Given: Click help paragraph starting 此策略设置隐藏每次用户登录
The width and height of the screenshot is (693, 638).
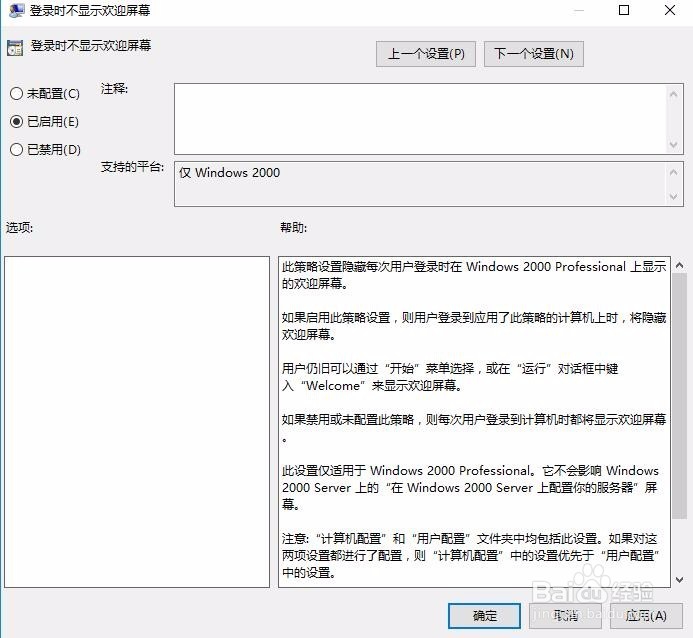Looking at the screenshot, I should click(x=474, y=275).
